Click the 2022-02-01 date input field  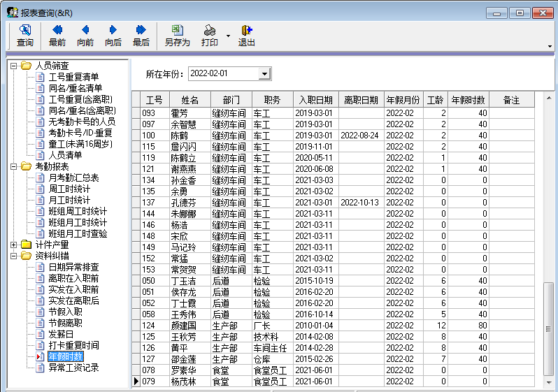coord(224,73)
